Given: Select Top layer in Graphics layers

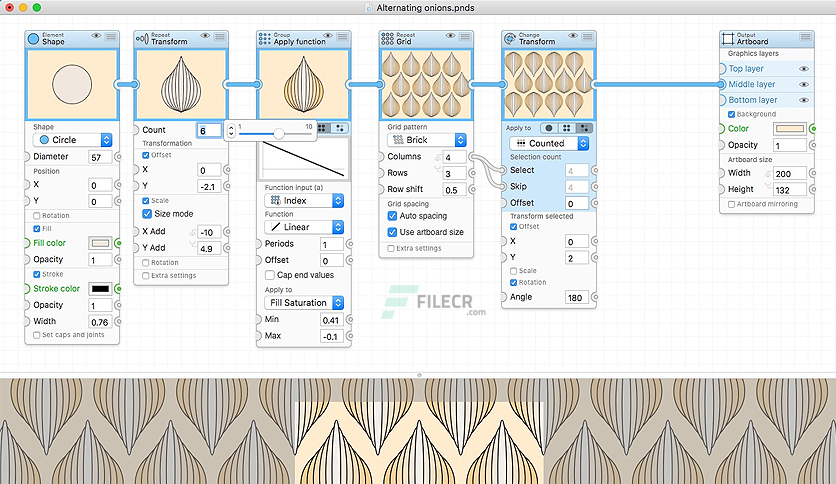Looking at the screenshot, I should point(746,69).
